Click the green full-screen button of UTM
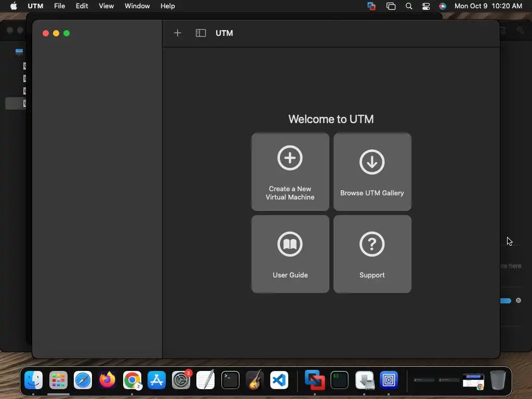 point(66,33)
